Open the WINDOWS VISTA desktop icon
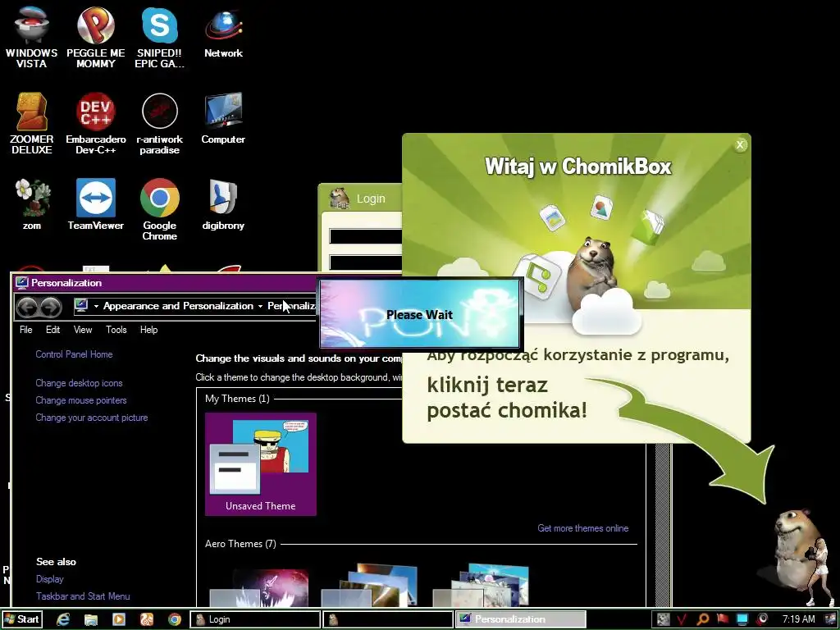The height and width of the screenshot is (630, 840). tap(32, 38)
